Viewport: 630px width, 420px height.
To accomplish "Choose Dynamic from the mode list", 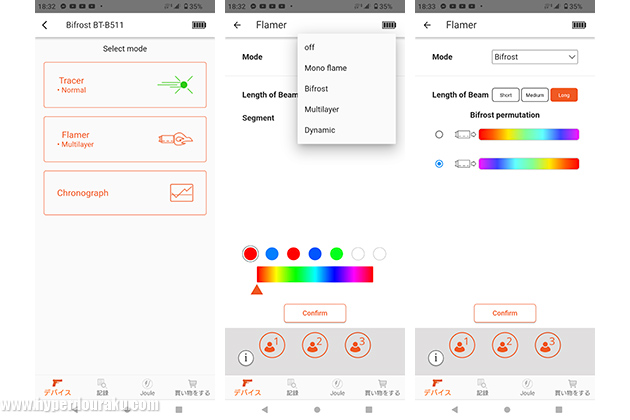I will coord(320,130).
